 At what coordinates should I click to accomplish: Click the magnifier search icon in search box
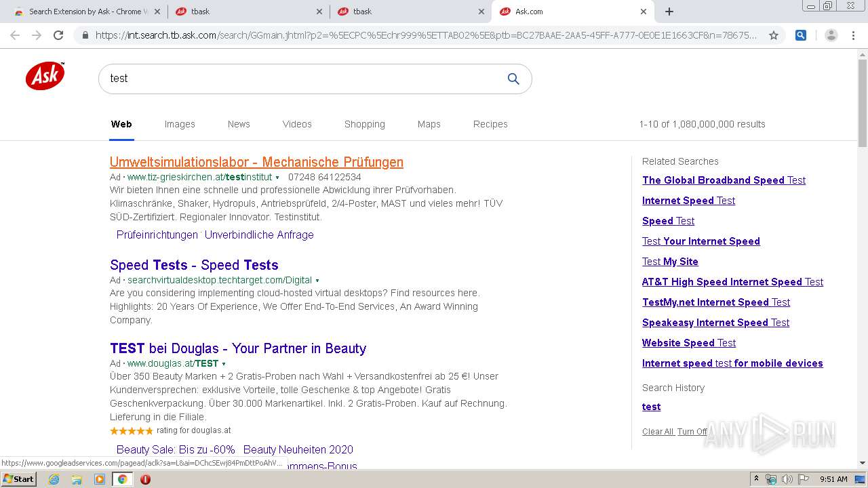point(513,79)
